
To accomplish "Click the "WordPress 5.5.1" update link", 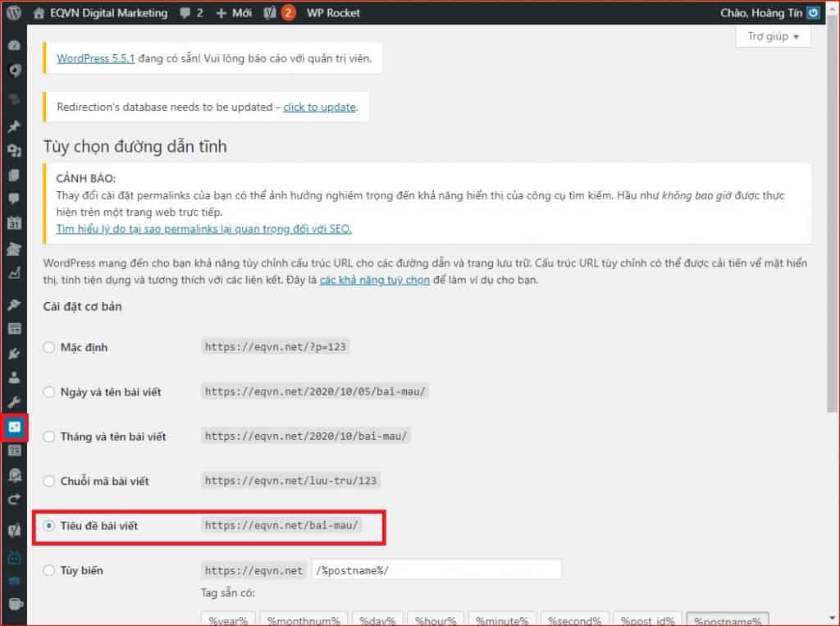I will (x=94, y=58).
